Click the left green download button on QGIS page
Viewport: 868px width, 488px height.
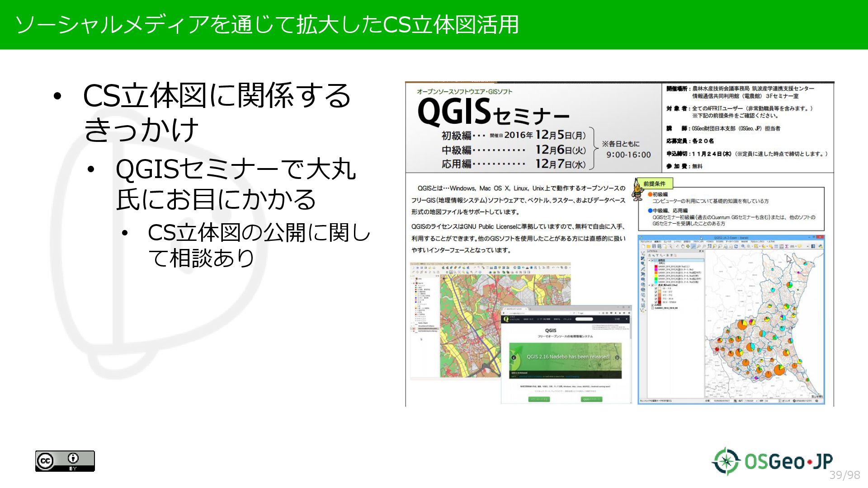click(539, 399)
